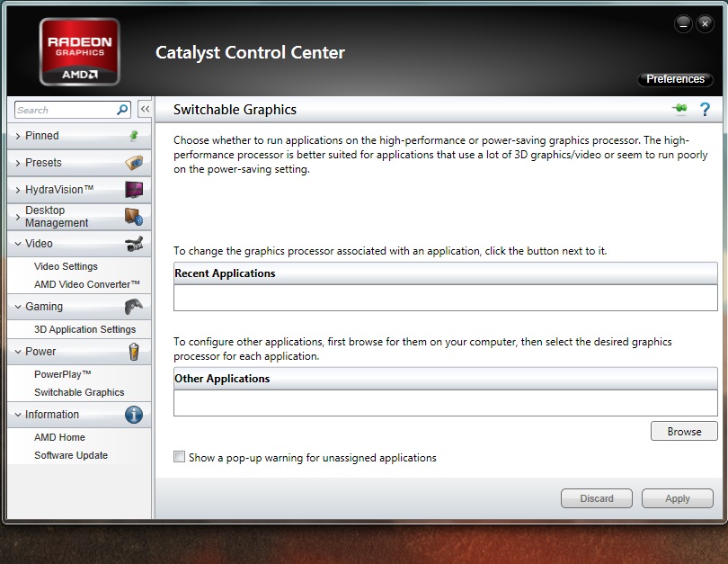This screenshot has width=728, height=564.
Task: Close the Catalyst Control Center window
Action: click(705, 24)
